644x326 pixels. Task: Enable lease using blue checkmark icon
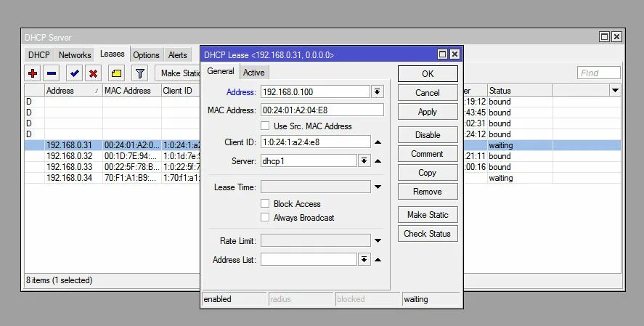(x=74, y=73)
